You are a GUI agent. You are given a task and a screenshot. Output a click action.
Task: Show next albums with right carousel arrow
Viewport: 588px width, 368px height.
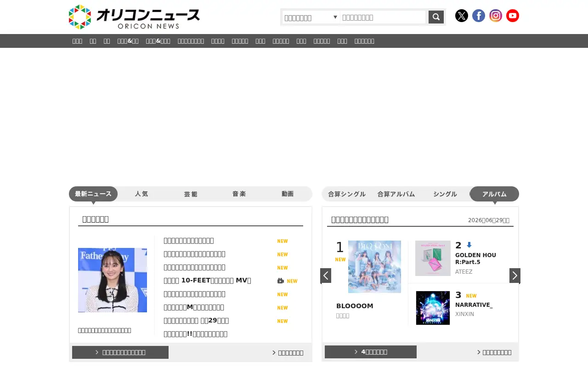(x=515, y=276)
